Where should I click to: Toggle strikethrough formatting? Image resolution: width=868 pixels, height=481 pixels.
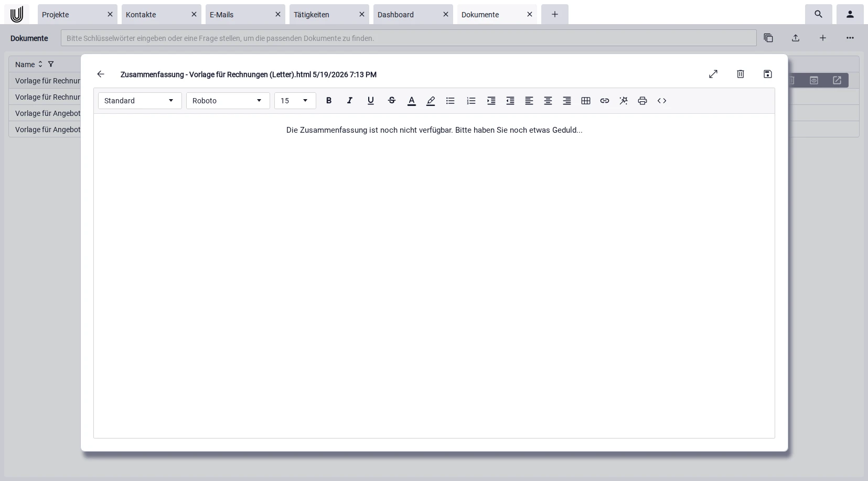392,101
